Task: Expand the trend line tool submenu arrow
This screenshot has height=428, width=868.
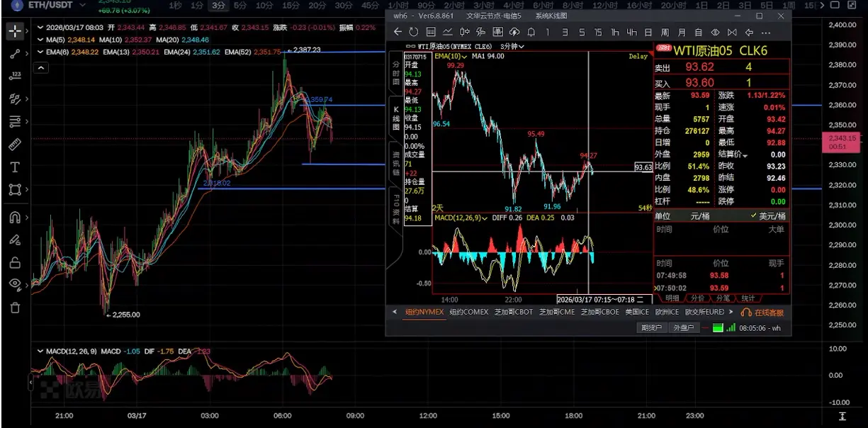Action: [27, 54]
